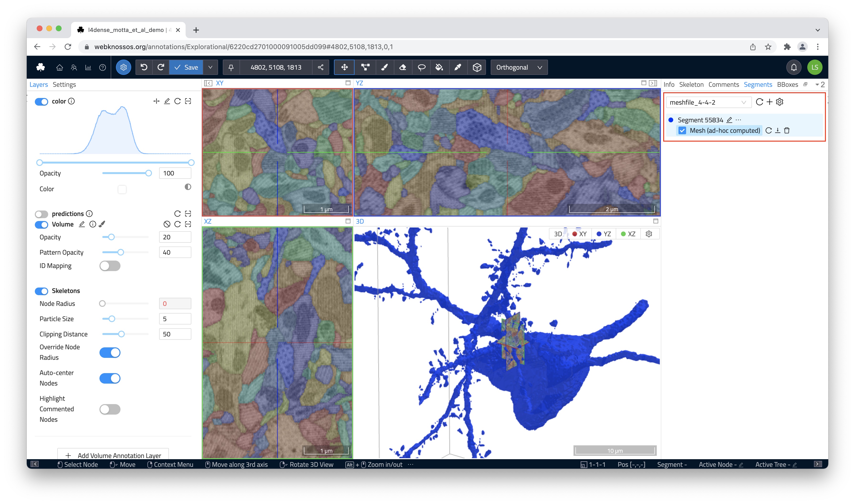The image size is (855, 504).
Task: Open the users icon in toolbar
Action: click(x=74, y=67)
